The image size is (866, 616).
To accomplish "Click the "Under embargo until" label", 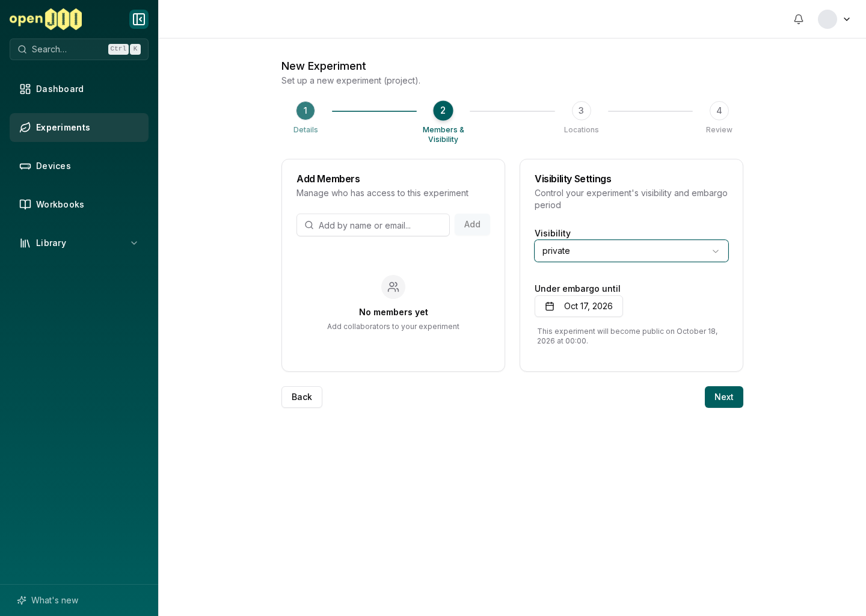I will tap(577, 289).
